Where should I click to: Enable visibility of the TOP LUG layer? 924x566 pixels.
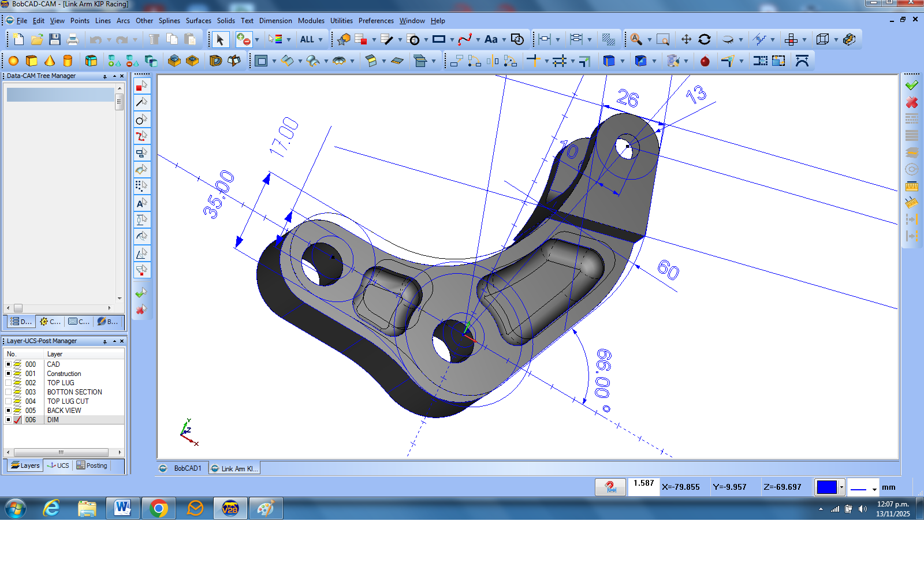coord(8,383)
